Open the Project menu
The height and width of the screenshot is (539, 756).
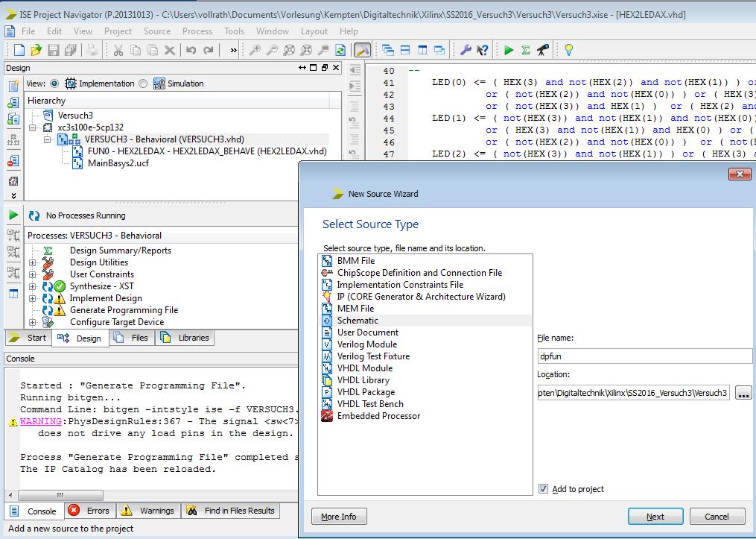[118, 31]
